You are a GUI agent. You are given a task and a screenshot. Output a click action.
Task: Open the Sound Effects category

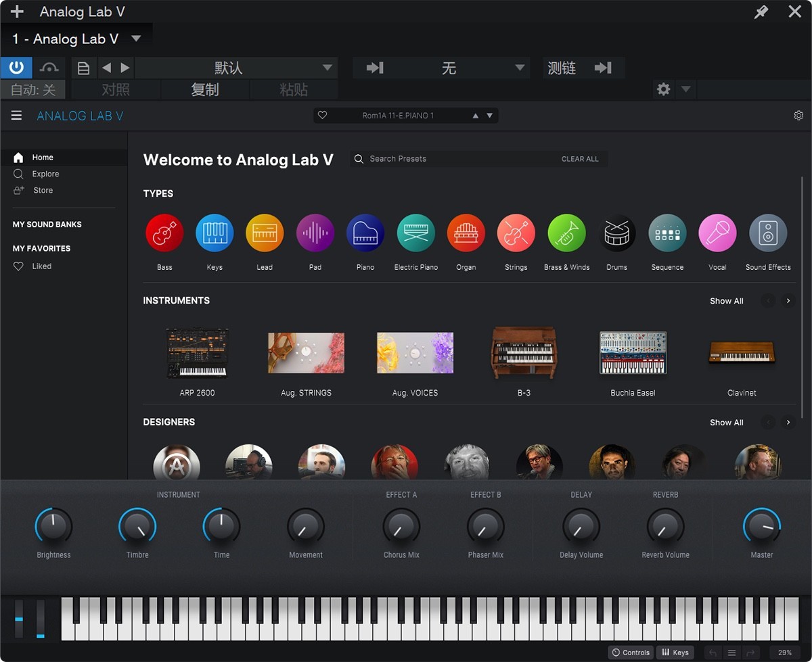[x=768, y=231]
